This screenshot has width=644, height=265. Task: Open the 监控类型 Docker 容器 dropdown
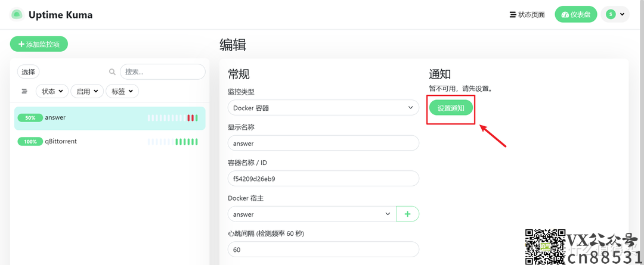click(x=323, y=108)
